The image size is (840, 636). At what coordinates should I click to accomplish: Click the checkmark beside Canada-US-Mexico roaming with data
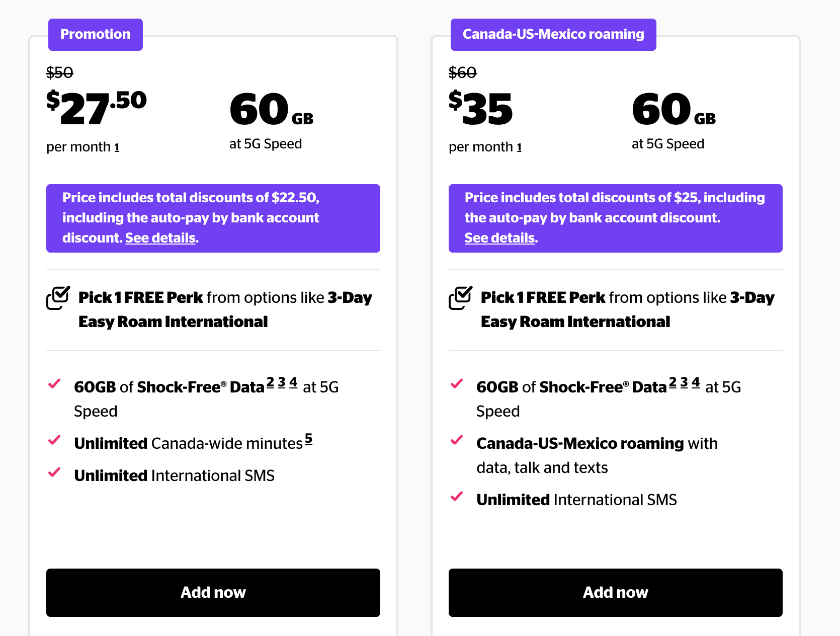click(457, 440)
